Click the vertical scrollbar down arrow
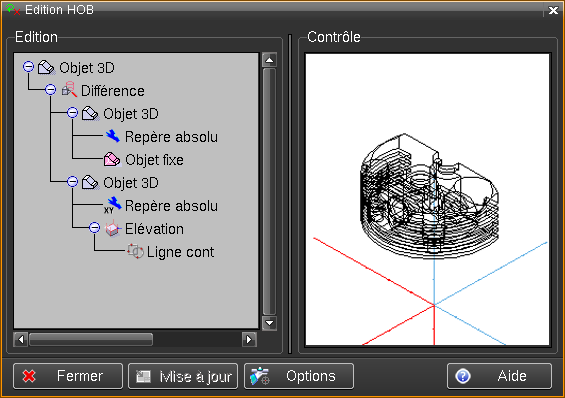The image size is (565, 398). pyautogui.click(x=270, y=323)
